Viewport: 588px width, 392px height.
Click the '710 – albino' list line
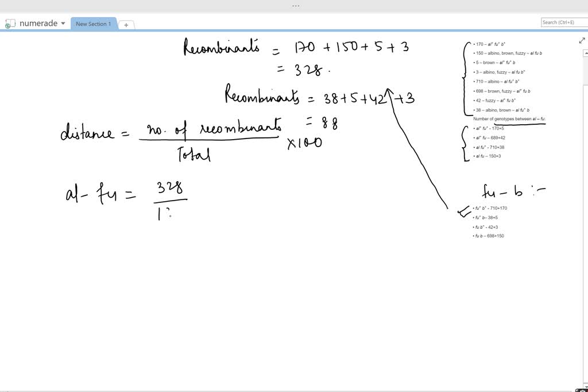coord(497,82)
